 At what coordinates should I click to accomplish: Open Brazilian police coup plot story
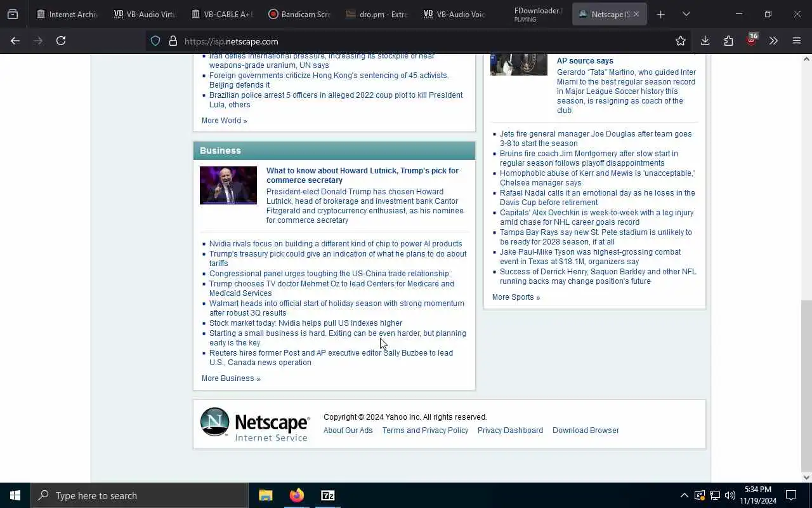point(336,100)
